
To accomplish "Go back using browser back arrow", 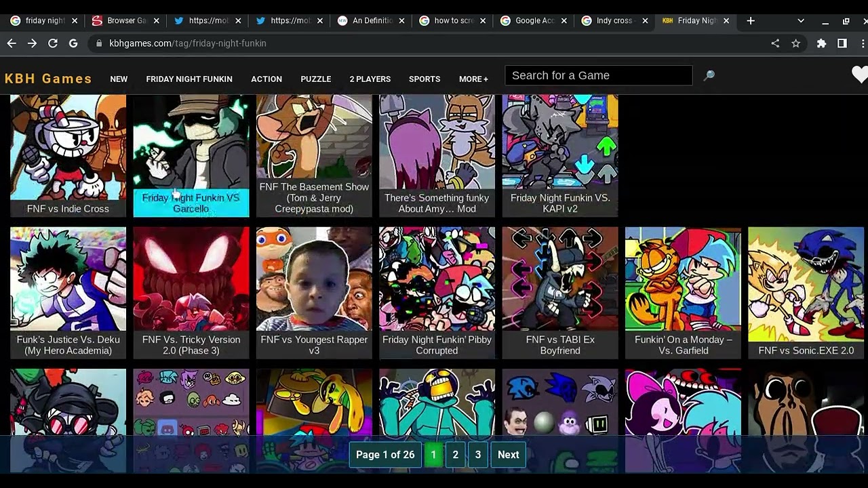I will pyautogui.click(x=12, y=43).
